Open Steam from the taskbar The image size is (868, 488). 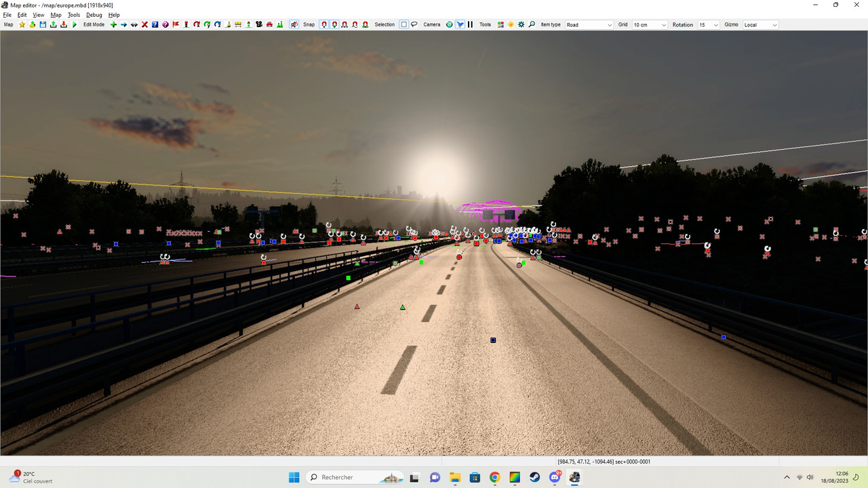[x=534, y=477]
